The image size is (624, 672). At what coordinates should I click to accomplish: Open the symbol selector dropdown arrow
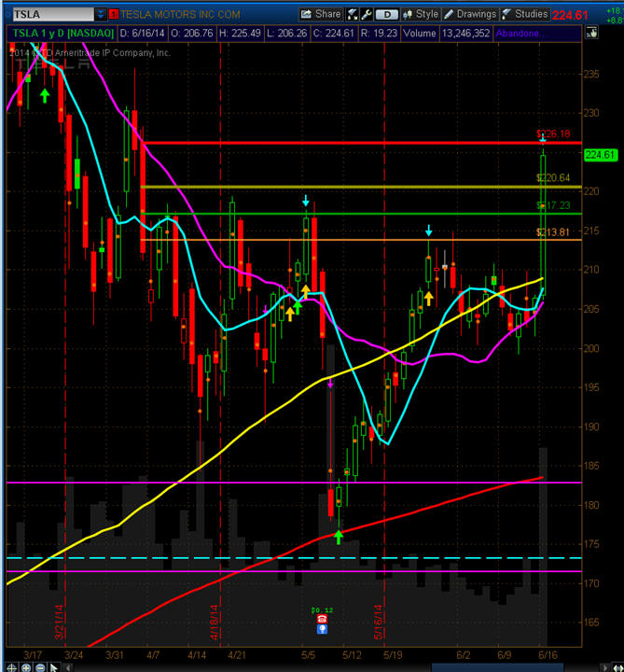tap(100, 15)
